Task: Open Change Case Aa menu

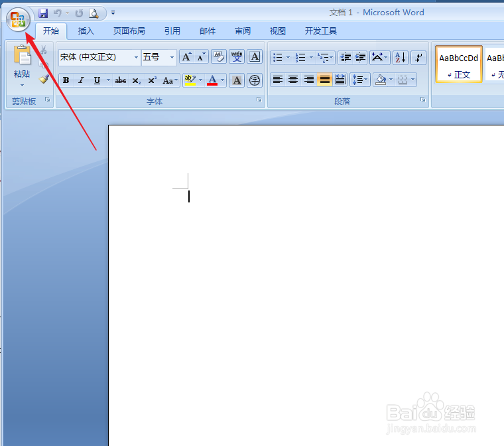Action: (170, 80)
